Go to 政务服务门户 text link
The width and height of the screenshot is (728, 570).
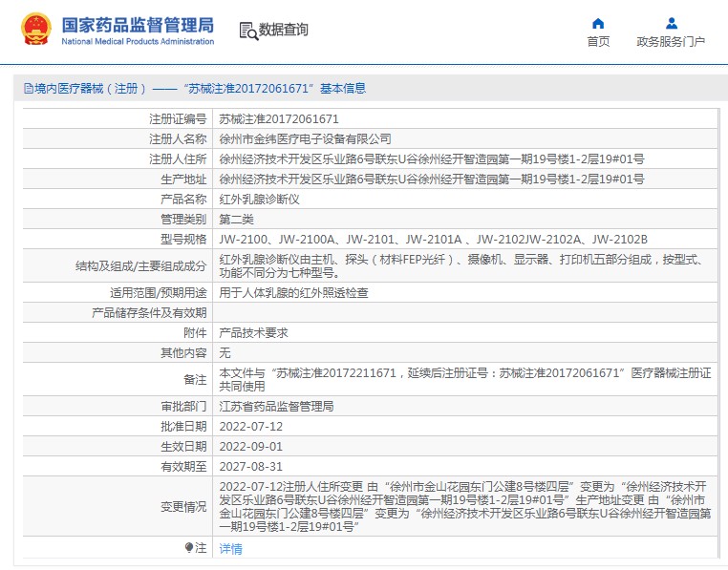pyautogui.click(x=671, y=42)
